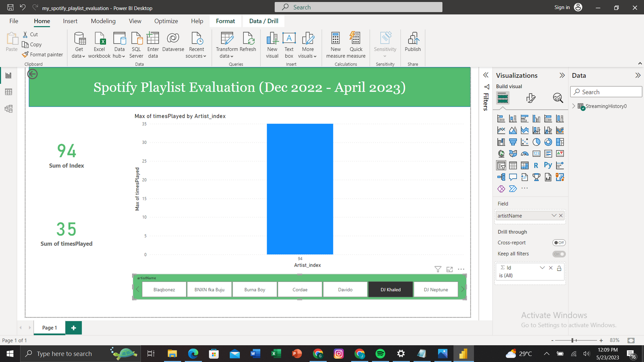
Task: Click fit to page button
Action: [631, 340]
